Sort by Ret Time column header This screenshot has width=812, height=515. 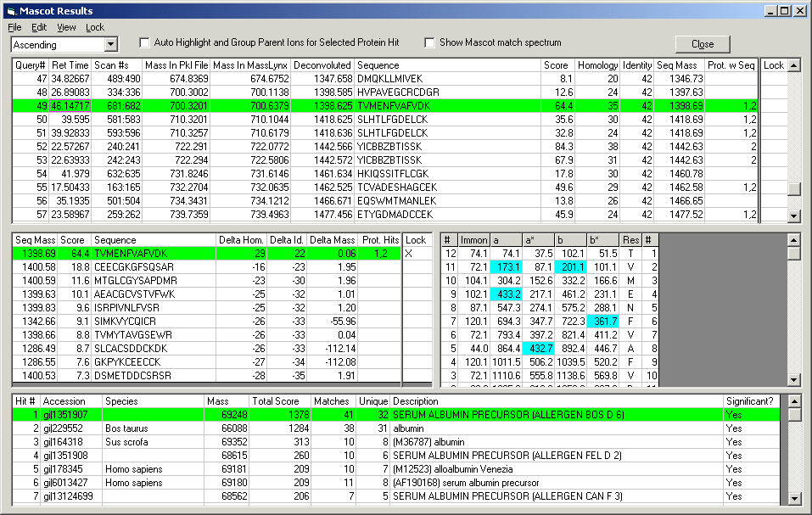point(70,65)
